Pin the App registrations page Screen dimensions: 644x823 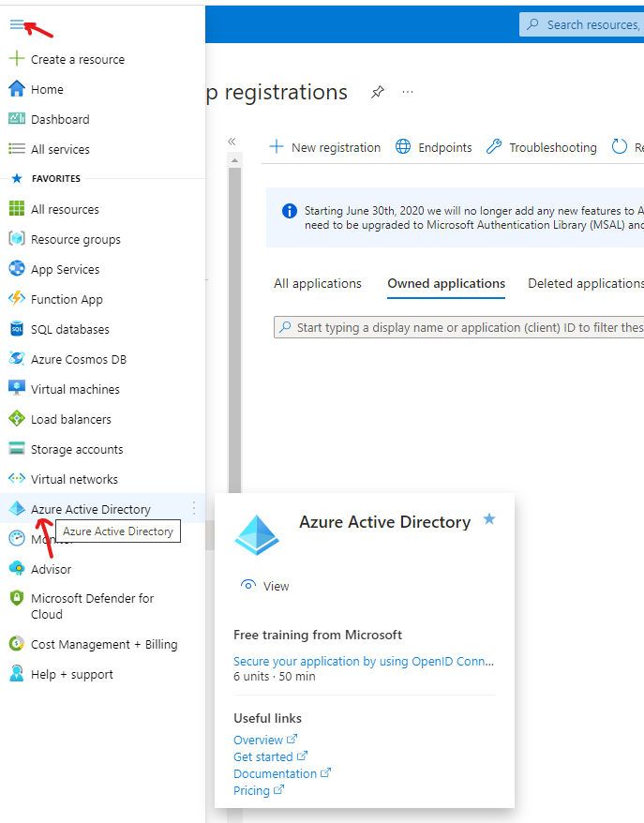tap(377, 92)
